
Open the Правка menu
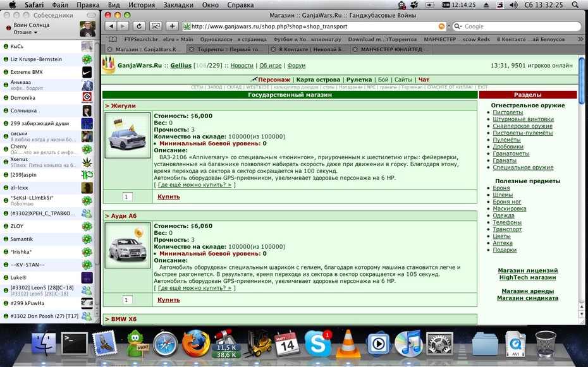pyautogui.click(x=88, y=5)
